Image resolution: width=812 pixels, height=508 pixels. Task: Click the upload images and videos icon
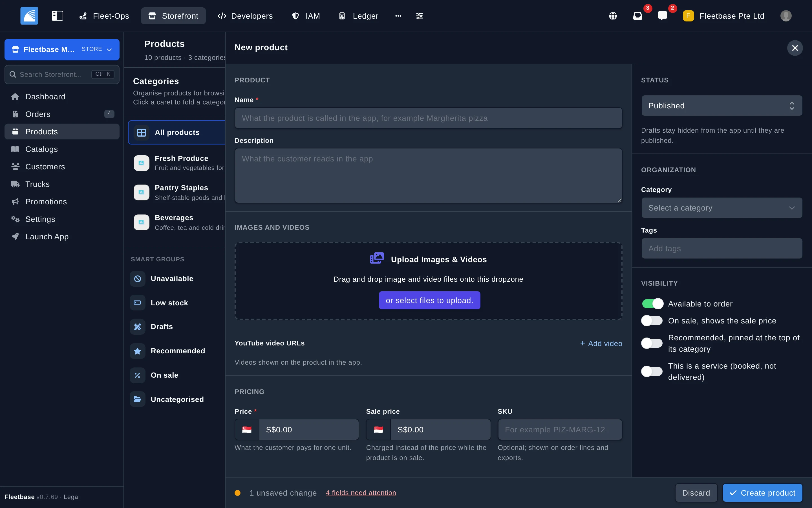377,258
